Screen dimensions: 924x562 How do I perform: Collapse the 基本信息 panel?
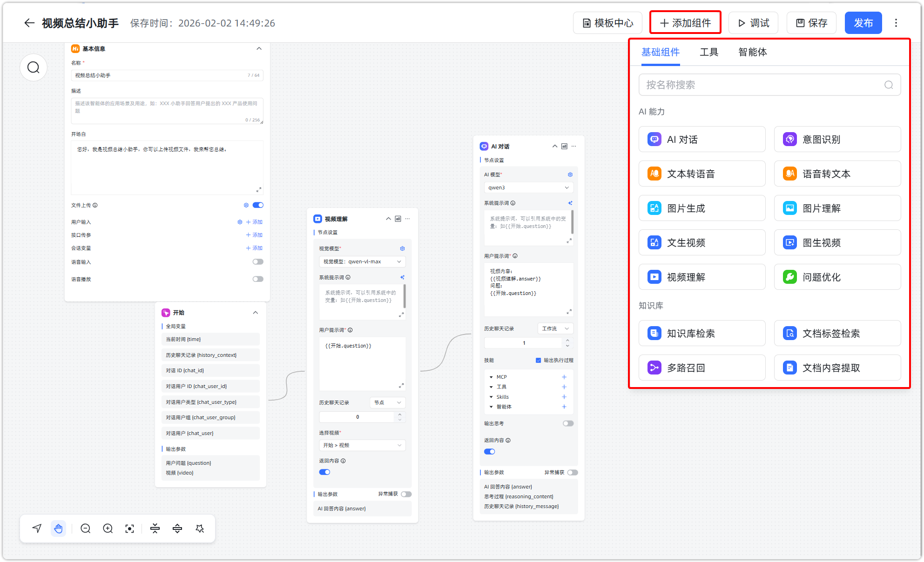259,49
